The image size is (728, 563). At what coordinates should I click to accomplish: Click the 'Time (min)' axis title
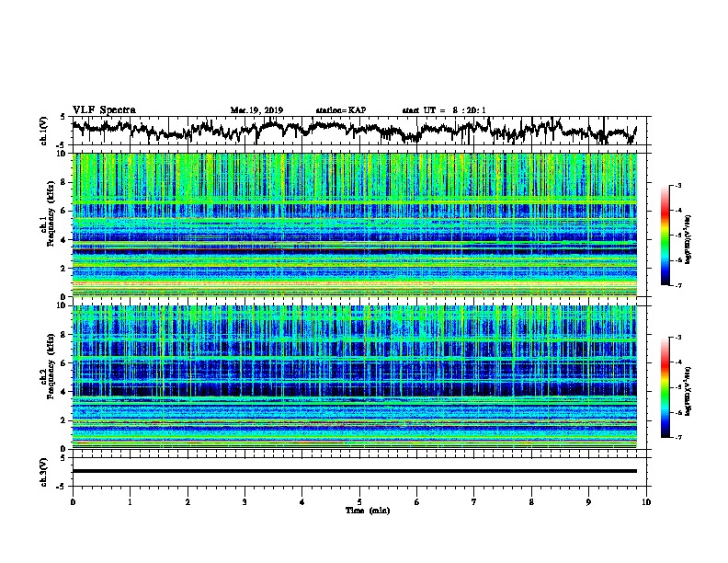coord(368,511)
